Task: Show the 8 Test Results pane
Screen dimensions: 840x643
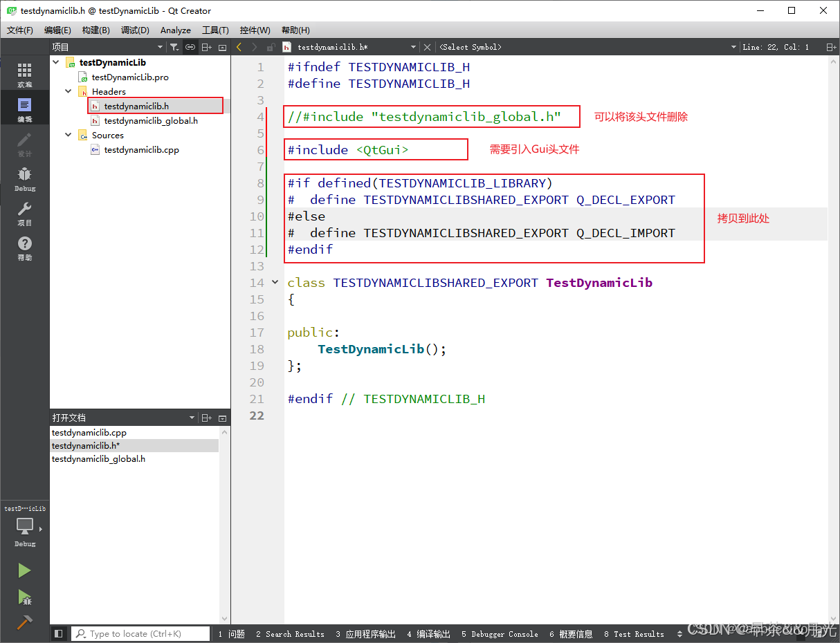Action: (634, 633)
